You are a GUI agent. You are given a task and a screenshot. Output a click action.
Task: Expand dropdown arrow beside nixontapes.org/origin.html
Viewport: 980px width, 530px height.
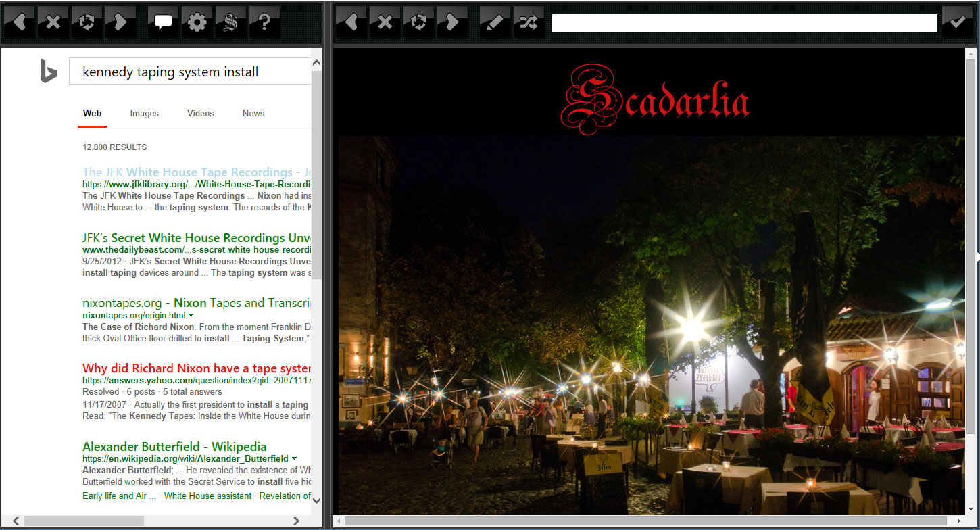click(x=191, y=316)
